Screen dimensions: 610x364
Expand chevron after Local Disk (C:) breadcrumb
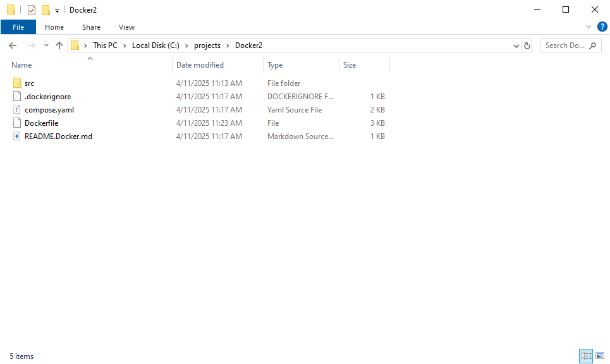[x=186, y=46]
